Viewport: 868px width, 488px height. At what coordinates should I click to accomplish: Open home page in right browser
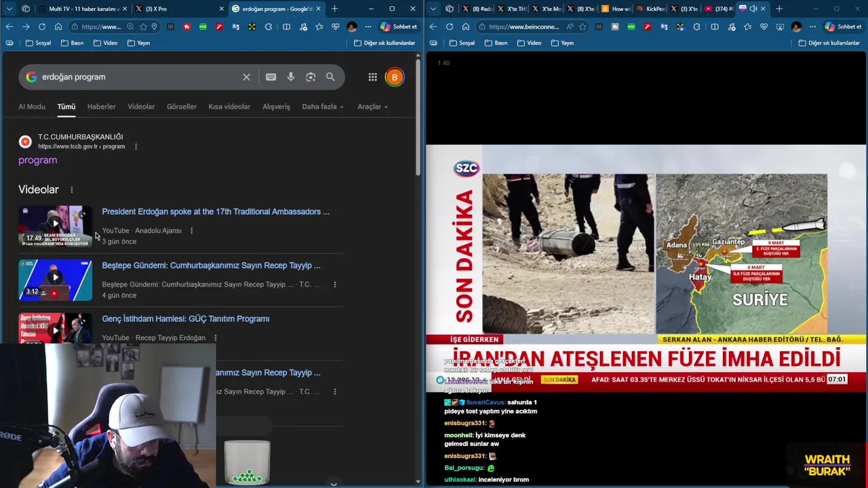pos(466,26)
